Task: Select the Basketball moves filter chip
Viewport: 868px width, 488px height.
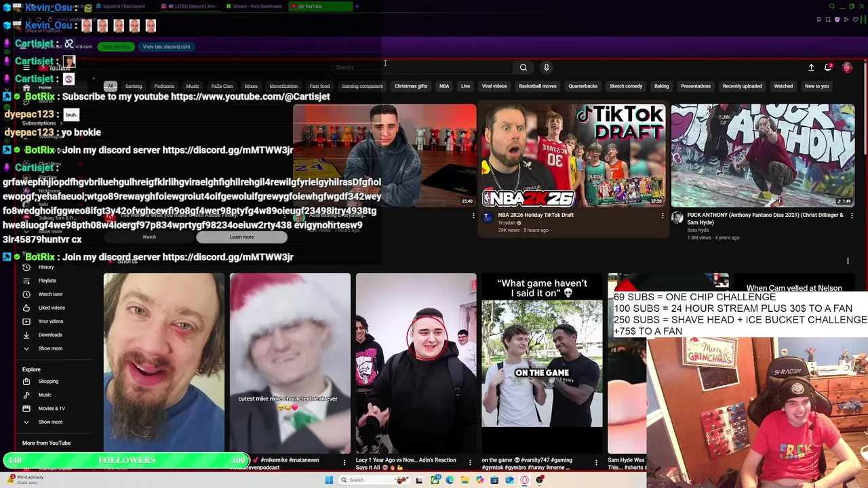Action: click(x=538, y=86)
